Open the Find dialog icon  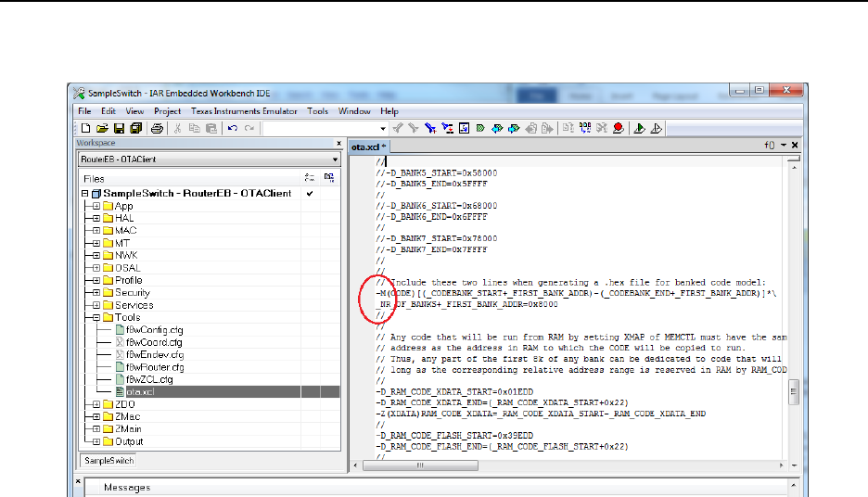tap(430, 128)
